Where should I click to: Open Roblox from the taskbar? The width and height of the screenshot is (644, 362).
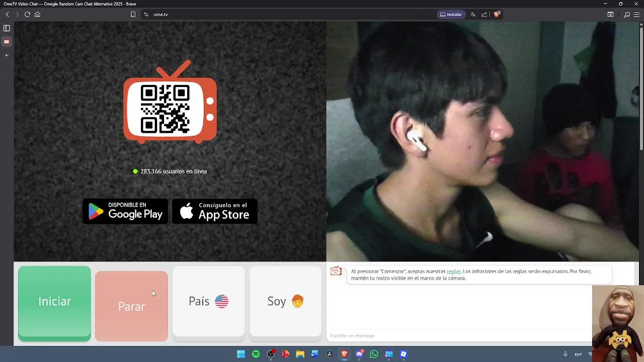[x=404, y=354]
